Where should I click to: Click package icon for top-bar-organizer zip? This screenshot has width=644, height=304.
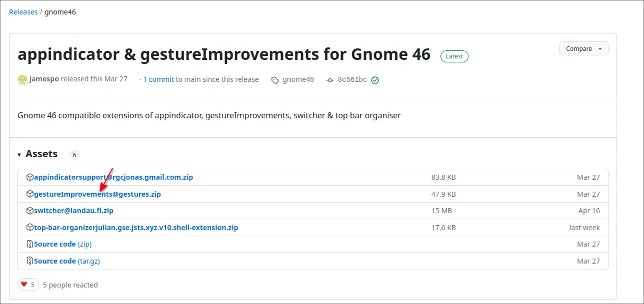30,228
